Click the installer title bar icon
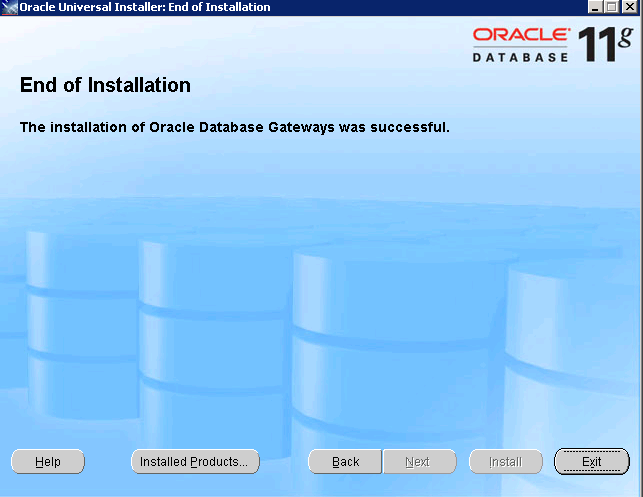The height and width of the screenshot is (497, 643). (x=9, y=7)
